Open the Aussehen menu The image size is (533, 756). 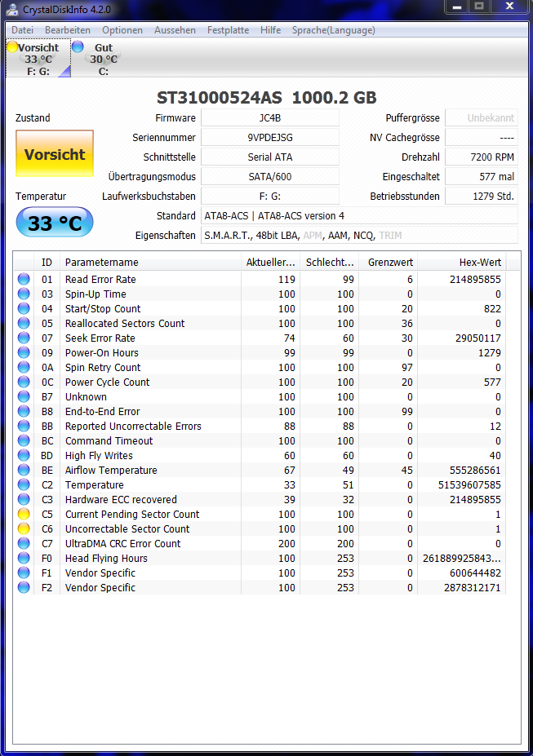[x=175, y=30]
